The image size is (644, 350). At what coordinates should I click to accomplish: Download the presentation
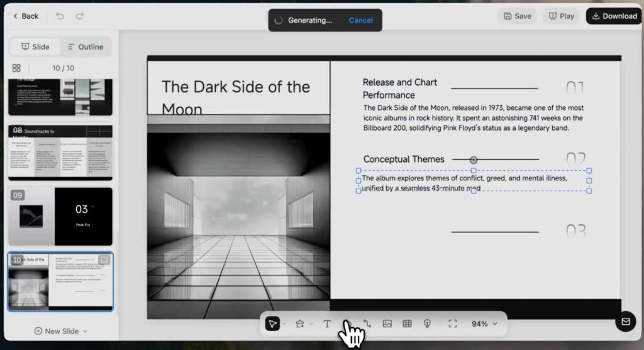click(614, 16)
